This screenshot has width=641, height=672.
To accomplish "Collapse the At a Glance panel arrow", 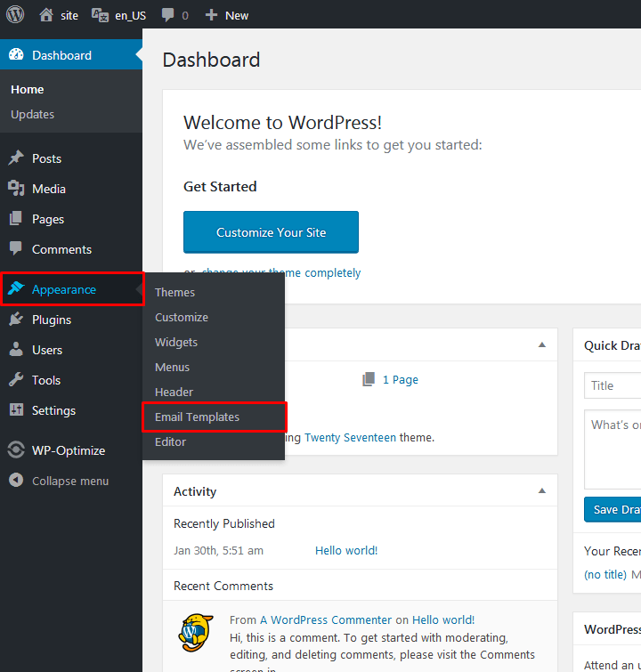I will [542, 345].
